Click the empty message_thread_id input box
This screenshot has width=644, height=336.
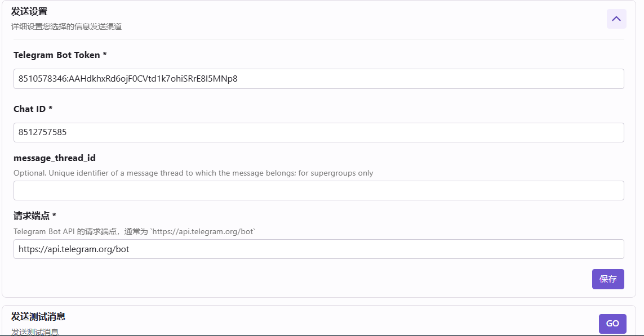click(x=318, y=191)
